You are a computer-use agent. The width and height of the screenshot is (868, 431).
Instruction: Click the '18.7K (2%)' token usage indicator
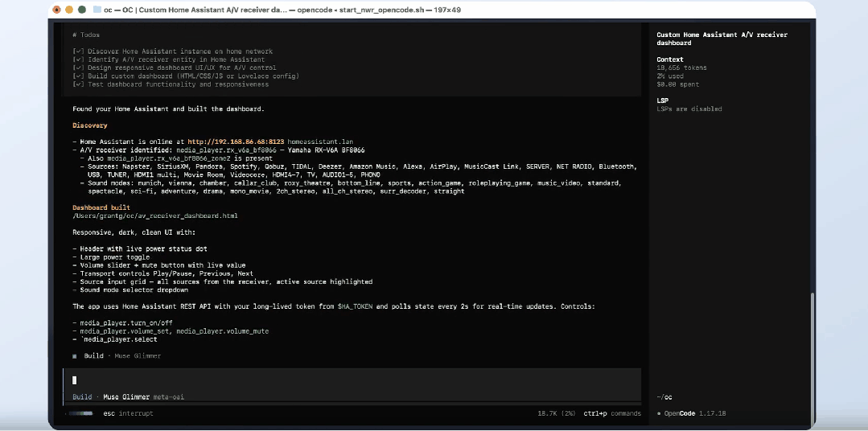pos(557,413)
